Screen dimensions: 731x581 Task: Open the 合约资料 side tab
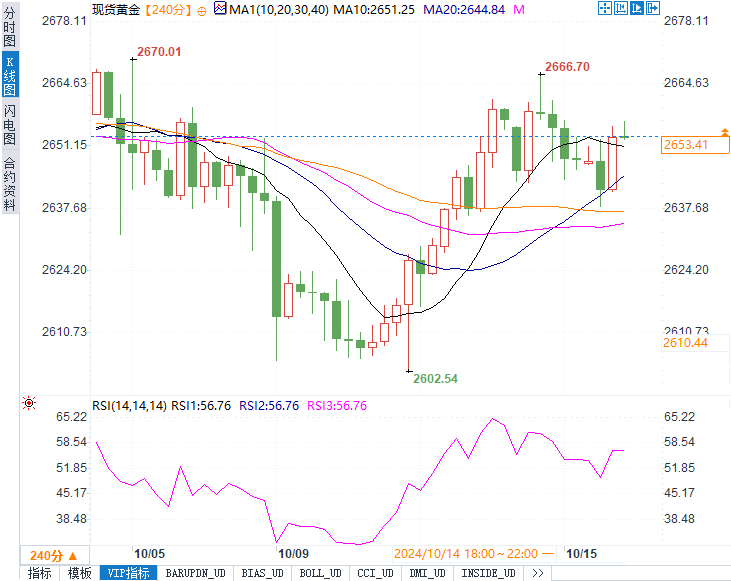(x=10, y=184)
